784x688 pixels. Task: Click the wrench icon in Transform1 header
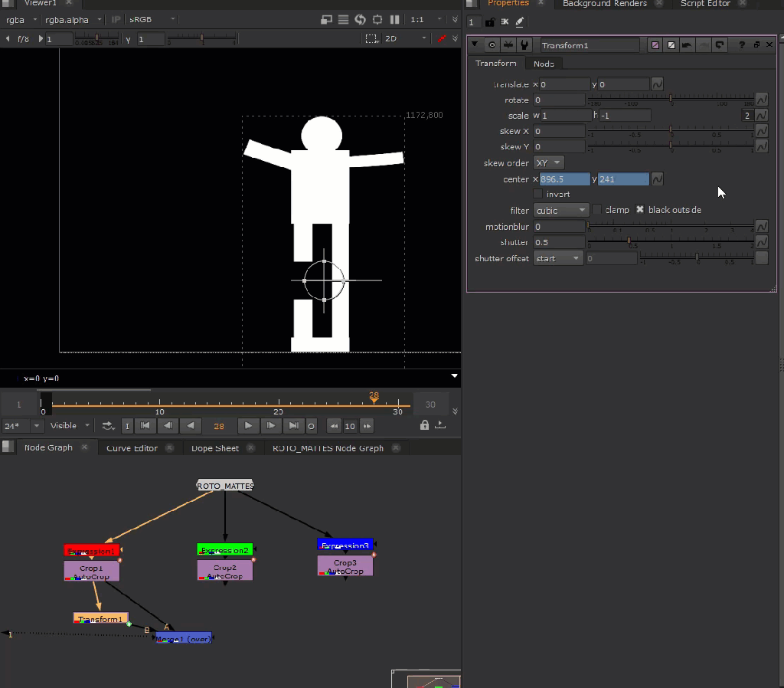point(524,45)
